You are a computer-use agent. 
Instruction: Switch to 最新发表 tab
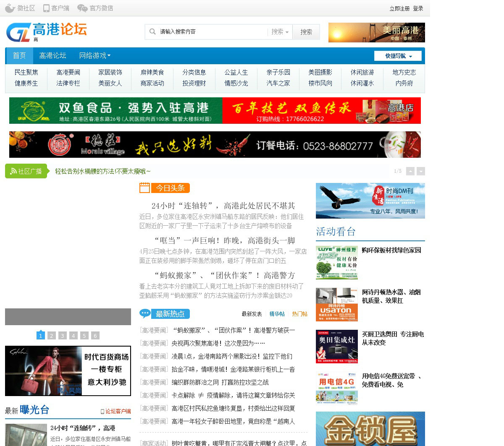pyautogui.click(x=252, y=314)
